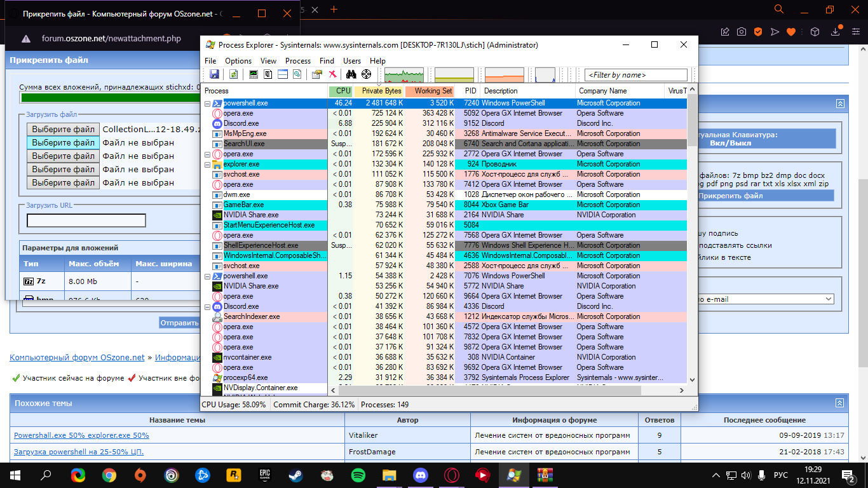Open the Find menu in Process Explorer
This screenshot has height=488, width=868.
(x=327, y=61)
